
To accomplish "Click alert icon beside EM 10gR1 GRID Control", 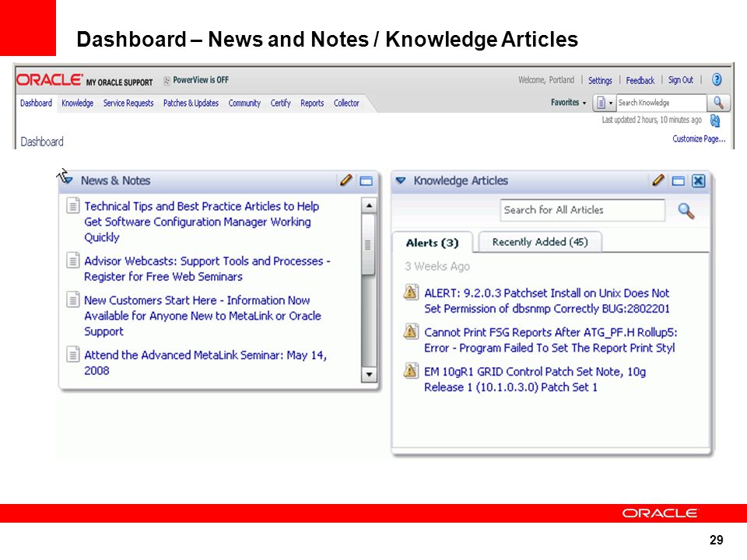I will [411, 369].
